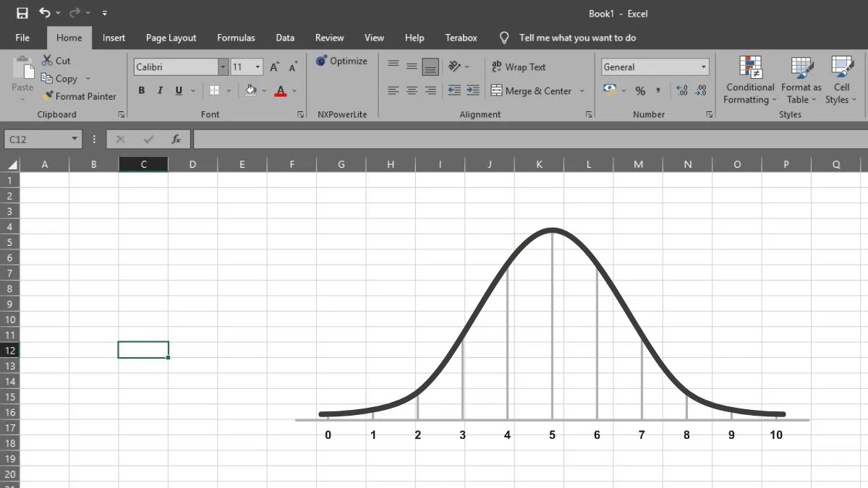Toggle italic formatting
Viewport: 868px width, 488px height.
point(160,90)
